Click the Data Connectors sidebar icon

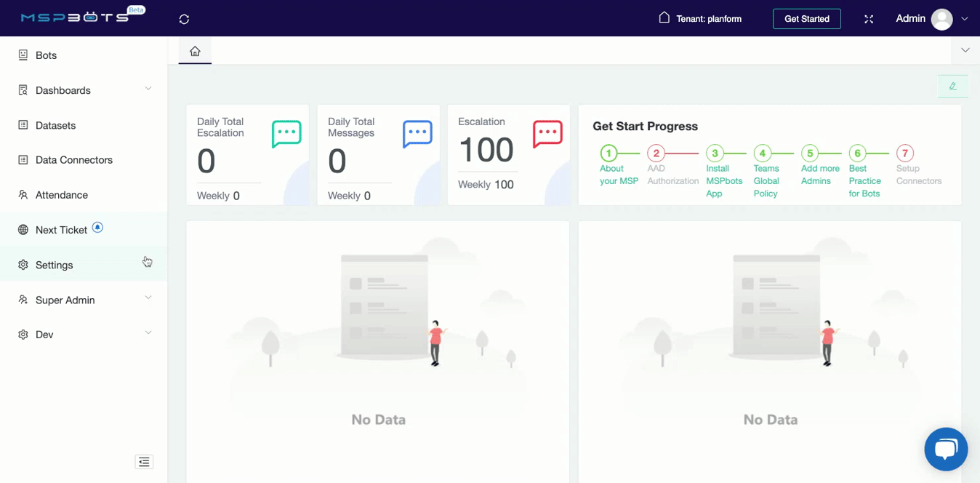(x=23, y=160)
